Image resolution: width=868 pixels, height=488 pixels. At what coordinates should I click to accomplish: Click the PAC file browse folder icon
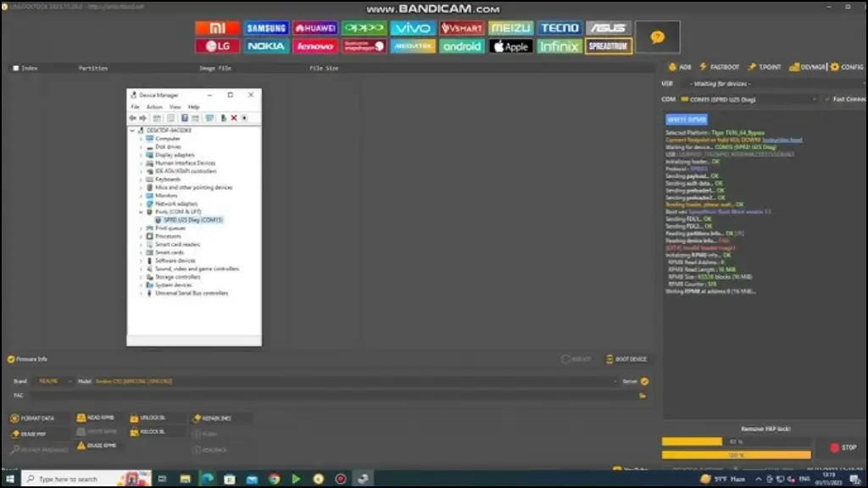click(643, 396)
